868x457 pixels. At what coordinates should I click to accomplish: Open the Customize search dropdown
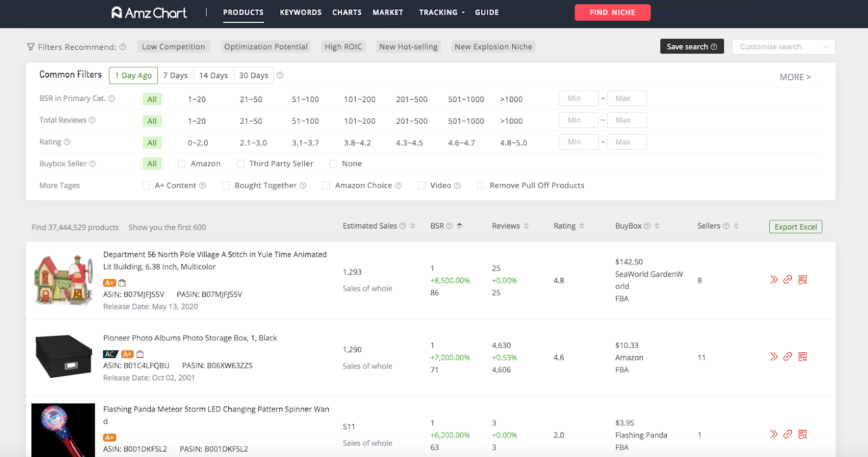(783, 47)
